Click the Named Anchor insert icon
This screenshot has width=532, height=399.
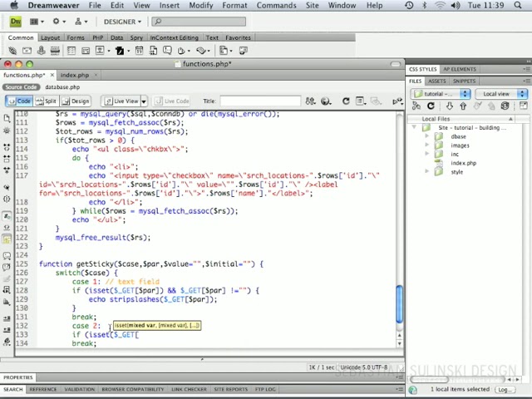coord(41,51)
